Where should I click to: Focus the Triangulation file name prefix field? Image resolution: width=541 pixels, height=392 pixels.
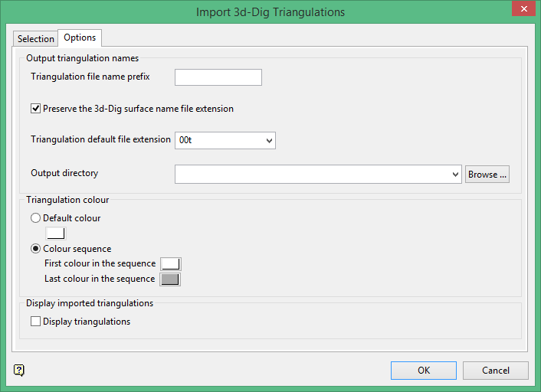coord(218,77)
